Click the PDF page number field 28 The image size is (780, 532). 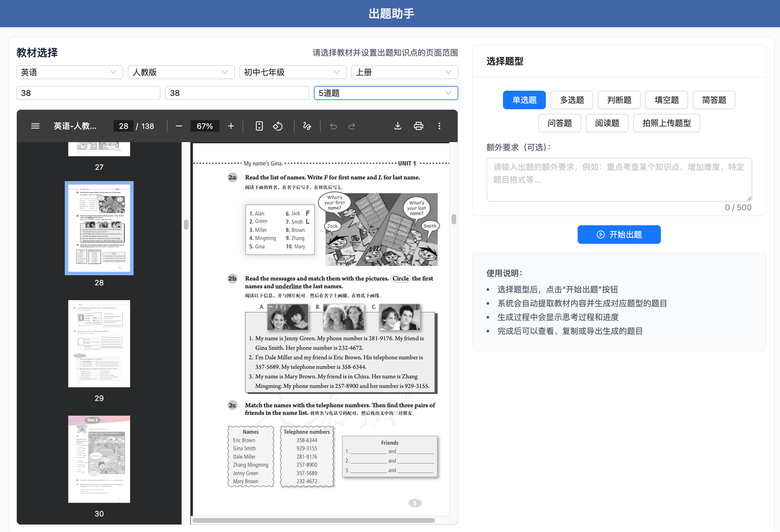(123, 126)
